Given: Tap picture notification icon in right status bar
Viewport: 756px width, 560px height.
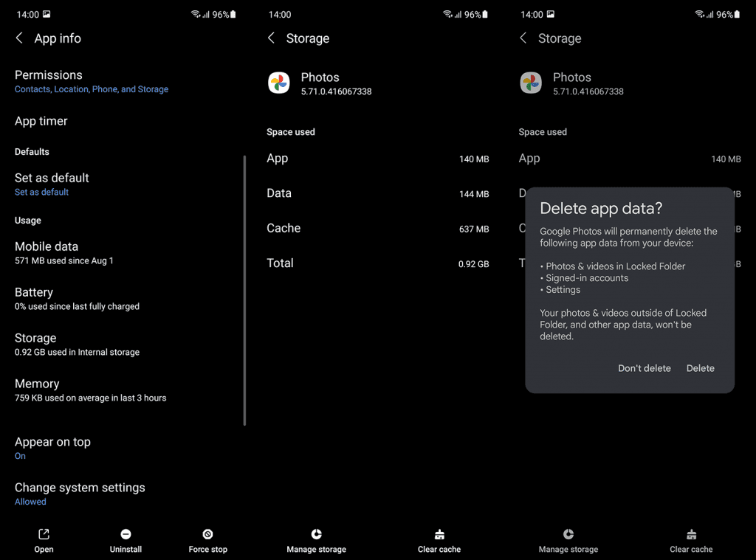Looking at the screenshot, I should (x=551, y=14).
